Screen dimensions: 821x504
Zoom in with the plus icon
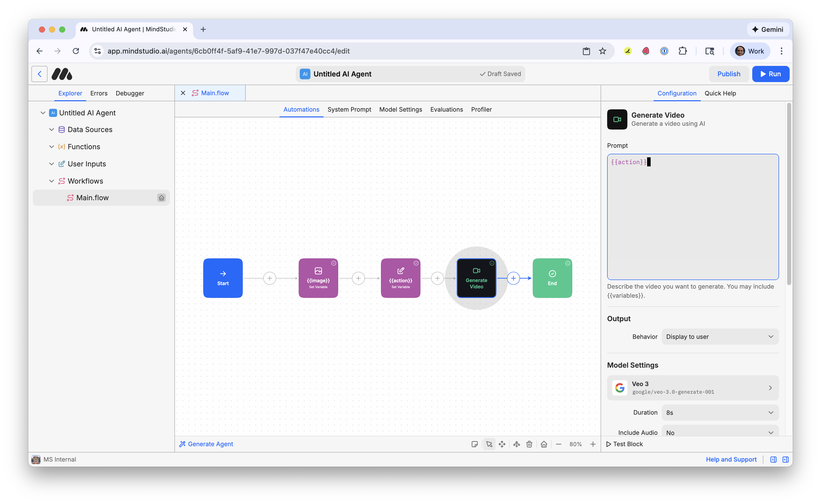[x=593, y=444]
